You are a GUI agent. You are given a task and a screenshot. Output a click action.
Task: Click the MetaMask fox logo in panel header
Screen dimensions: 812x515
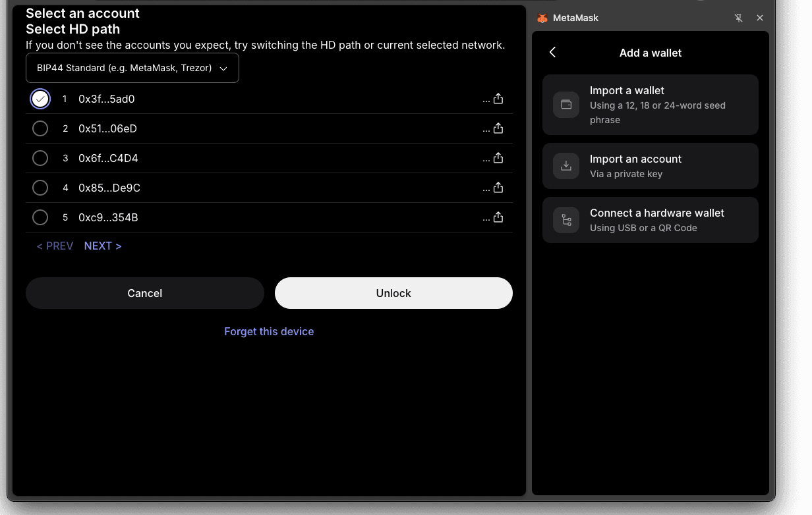click(x=542, y=18)
